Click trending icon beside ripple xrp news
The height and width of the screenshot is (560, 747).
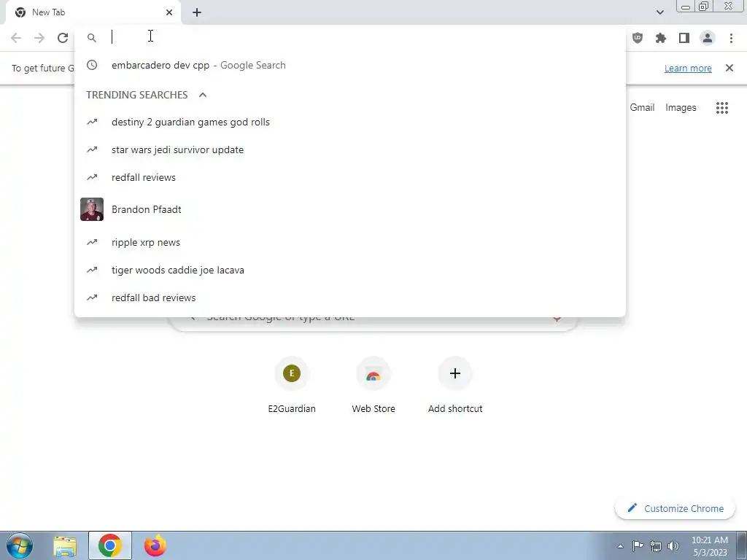pos(92,242)
